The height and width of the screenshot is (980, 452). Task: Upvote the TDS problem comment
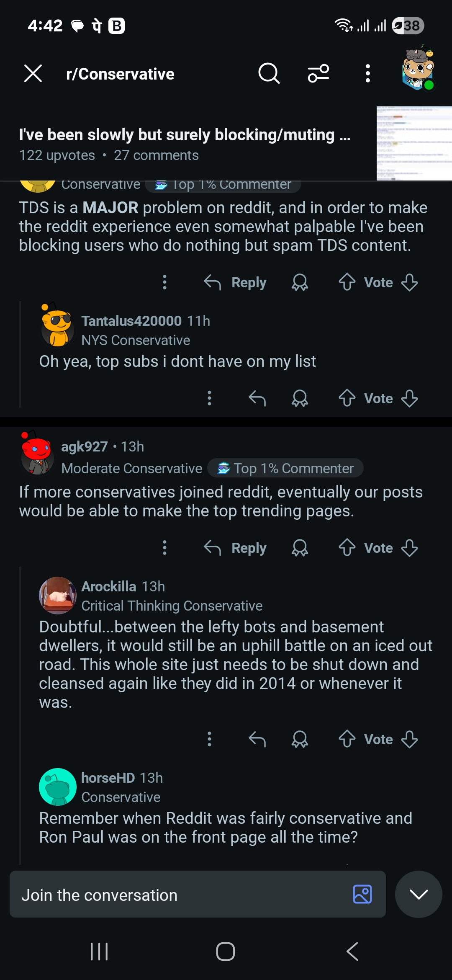pos(347,282)
